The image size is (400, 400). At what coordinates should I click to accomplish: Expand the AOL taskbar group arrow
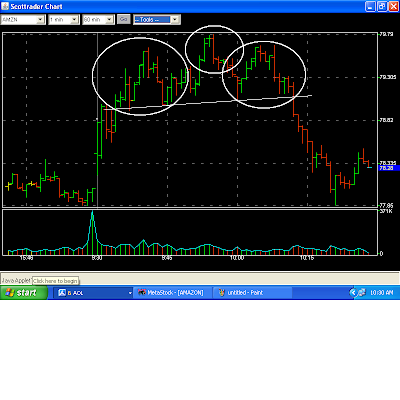[x=130, y=293]
